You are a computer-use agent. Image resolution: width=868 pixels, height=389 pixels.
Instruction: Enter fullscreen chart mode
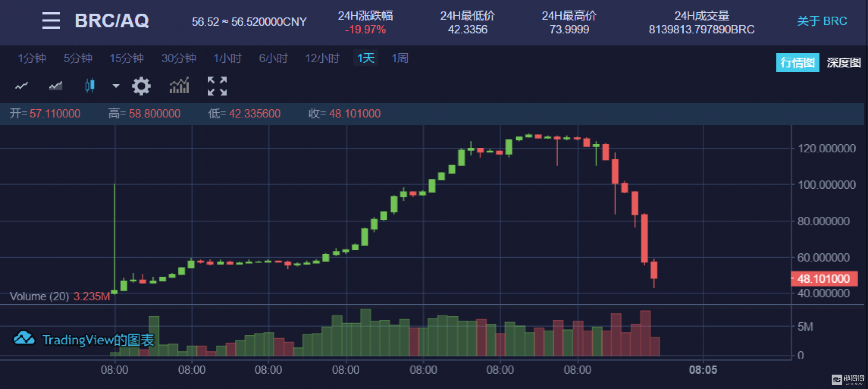pyautogui.click(x=217, y=86)
